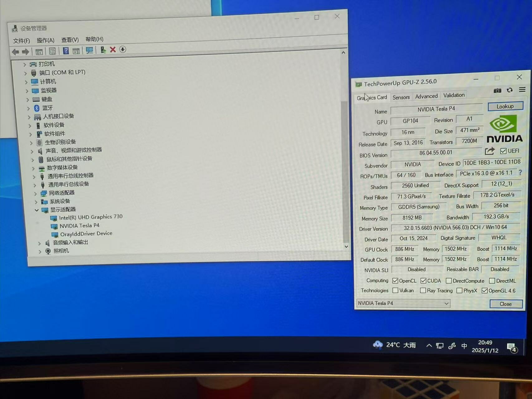
Task: Click the Close button in GPU-Z
Action: [x=506, y=304]
